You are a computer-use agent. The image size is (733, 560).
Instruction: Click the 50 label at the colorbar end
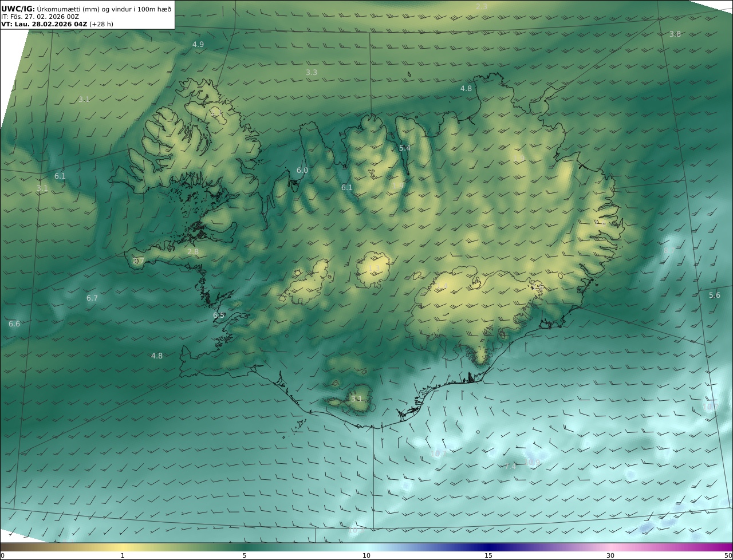point(728,555)
